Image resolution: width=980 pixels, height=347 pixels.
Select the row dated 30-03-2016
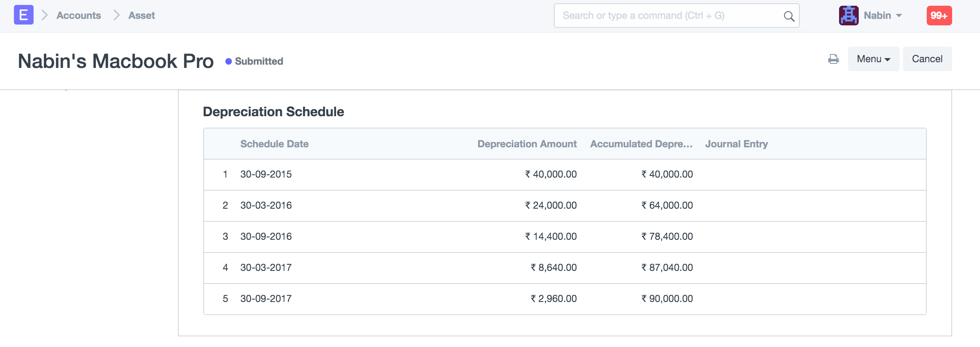(266, 205)
